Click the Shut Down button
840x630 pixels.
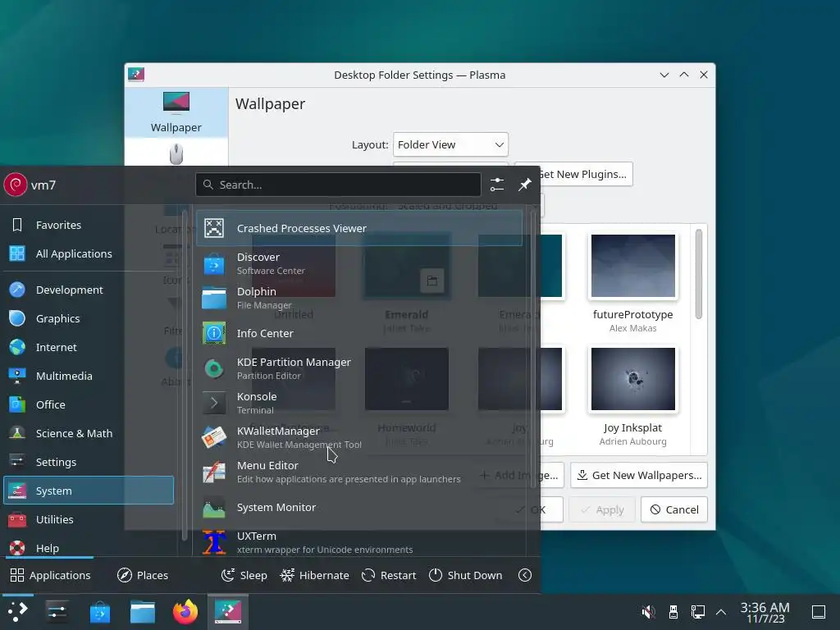coord(466,575)
